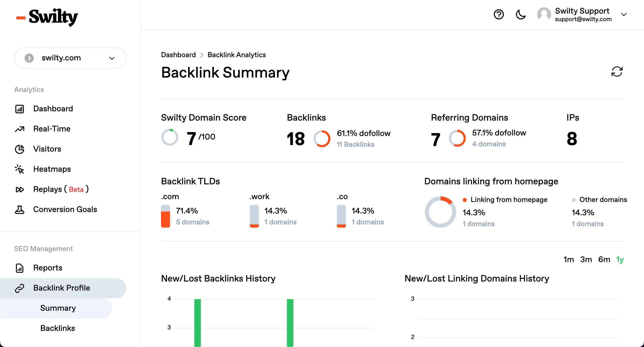The width and height of the screenshot is (644, 347).
Task: Click the gray Other domains legend dot
Action: pyautogui.click(x=574, y=200)
